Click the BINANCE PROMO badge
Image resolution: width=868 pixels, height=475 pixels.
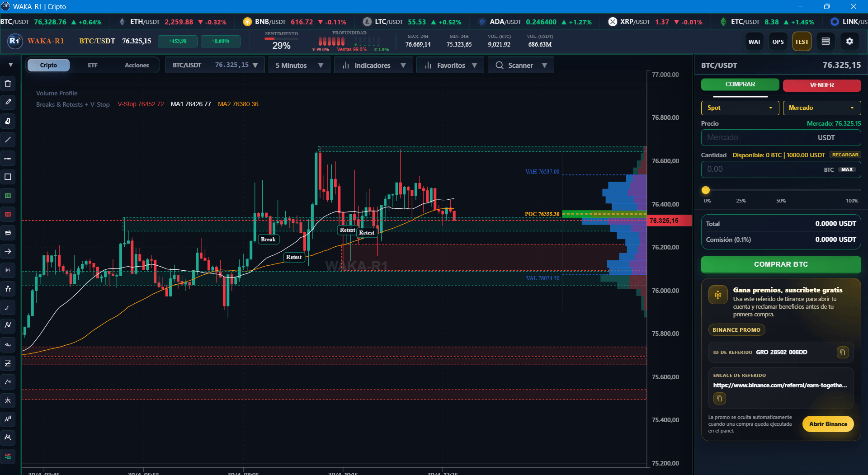click(x=736, y=330)
